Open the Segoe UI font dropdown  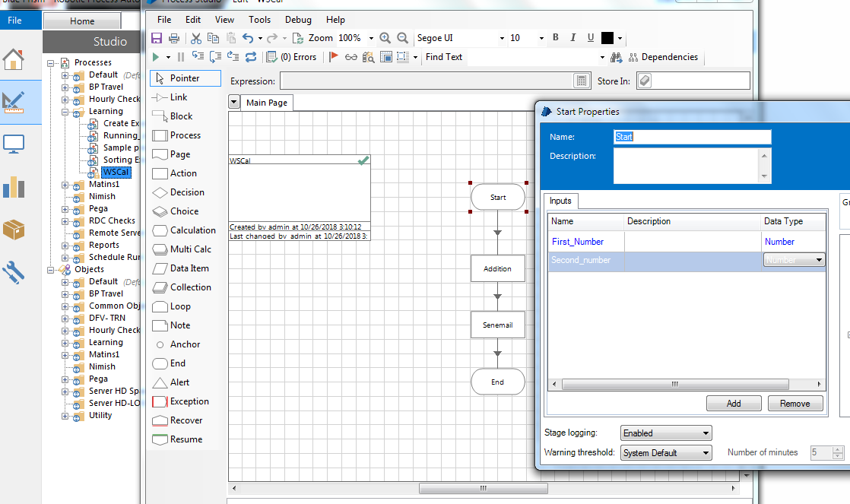[x=502, y=38]
